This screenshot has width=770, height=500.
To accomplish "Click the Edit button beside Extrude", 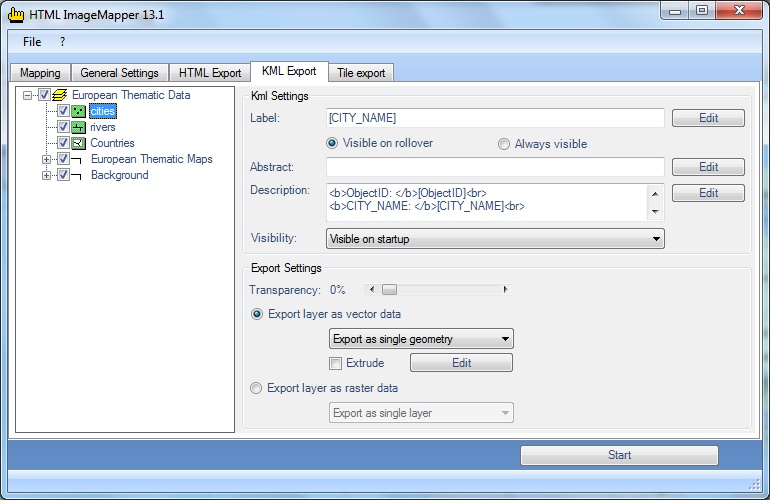I will pos(461,363).
